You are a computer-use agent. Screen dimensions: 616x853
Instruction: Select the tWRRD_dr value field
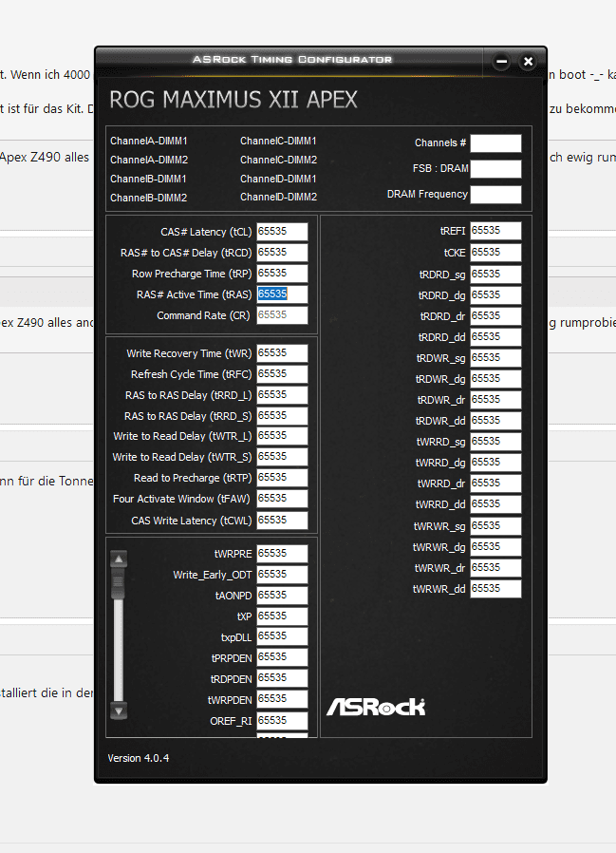coord(495,483)
